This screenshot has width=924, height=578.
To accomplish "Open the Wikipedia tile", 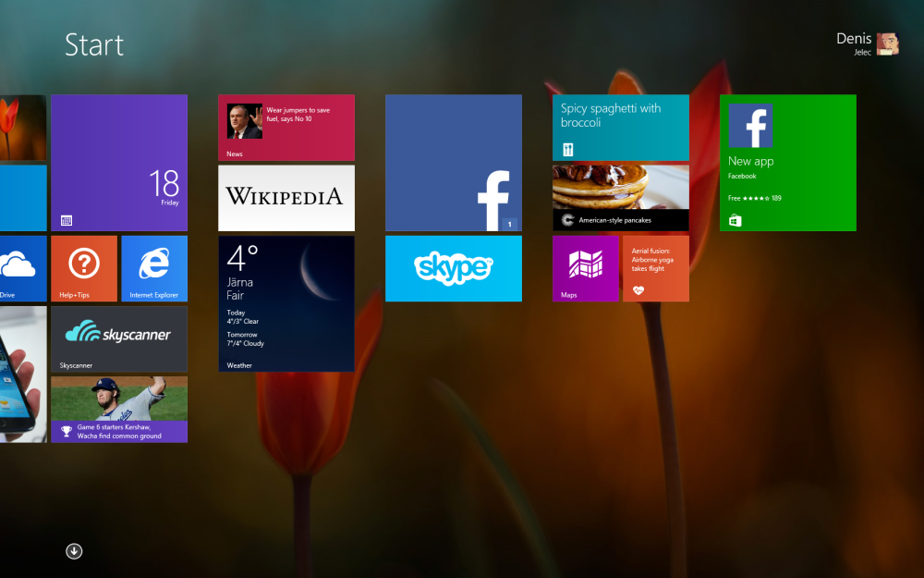I will (286, 197).
